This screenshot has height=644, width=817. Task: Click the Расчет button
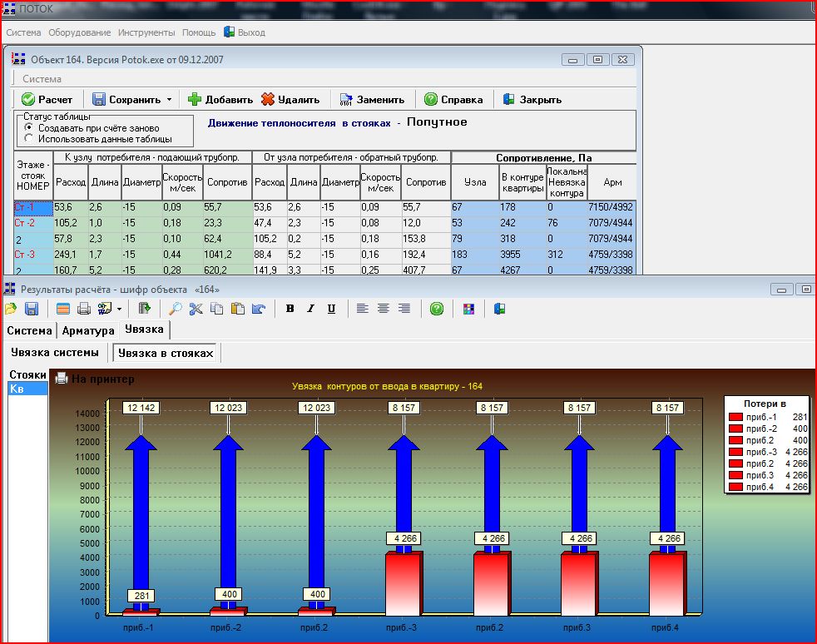pos(47,100)
